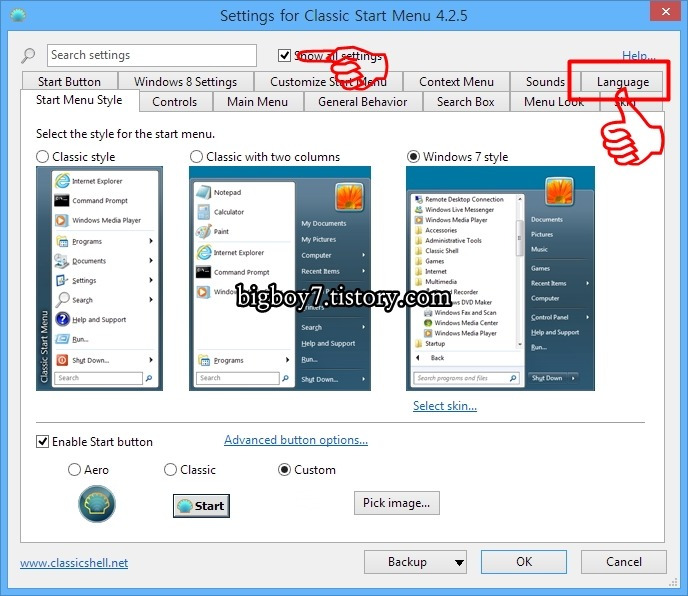Open the Backup dropdown arrow
The height and width of the screenshot is (596, 688).
[459, 563]
